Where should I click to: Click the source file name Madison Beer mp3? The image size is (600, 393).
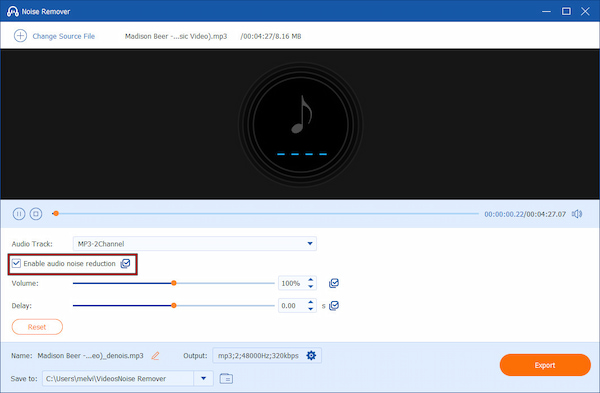pyautogui.click(x=176, y=36)
